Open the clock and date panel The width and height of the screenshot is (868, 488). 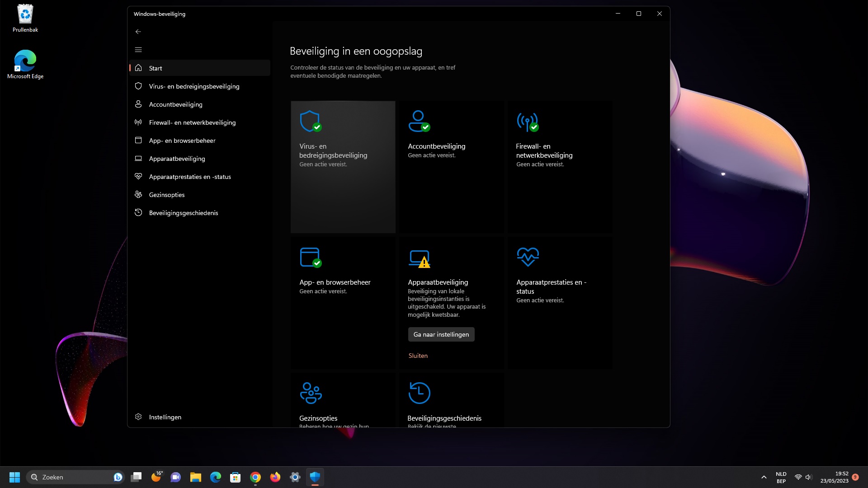point(835,477)
